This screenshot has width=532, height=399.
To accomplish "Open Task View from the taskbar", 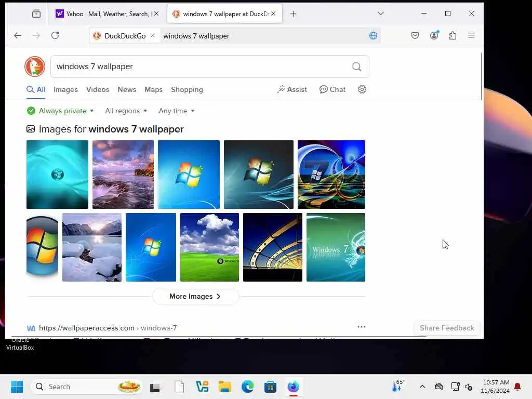I will coord(155,387).
